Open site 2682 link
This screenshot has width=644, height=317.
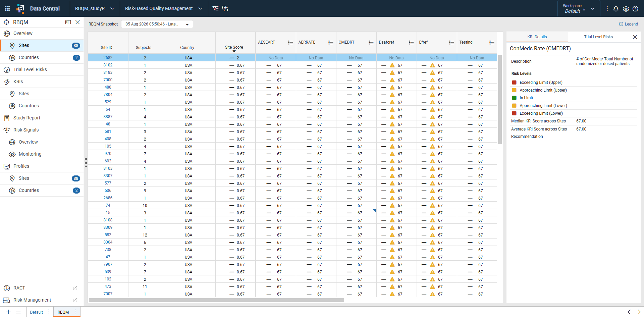[x=108, y=58]
